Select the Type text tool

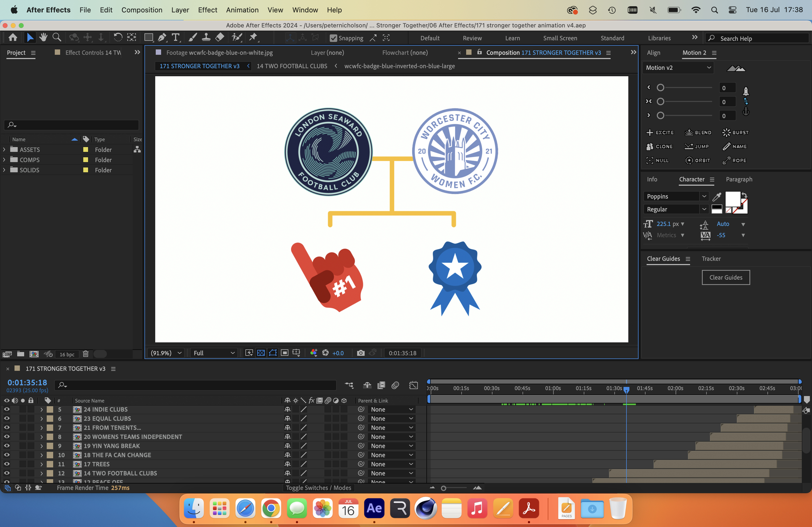(x=176, y=38)
